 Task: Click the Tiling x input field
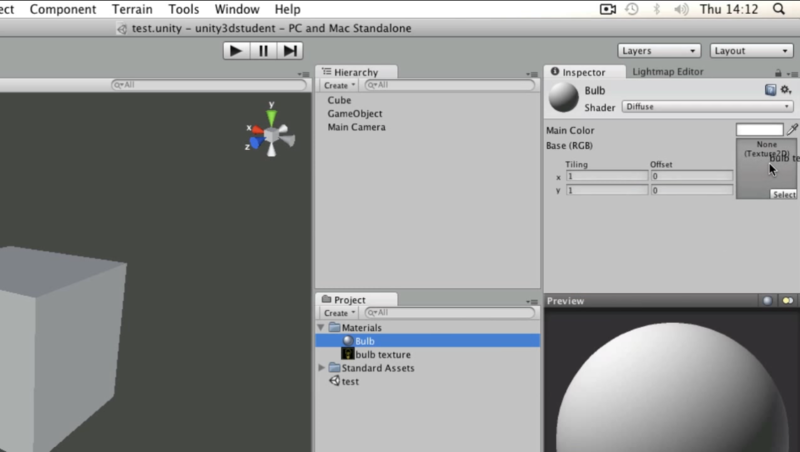pyautogui.click(x=607, y=176)
